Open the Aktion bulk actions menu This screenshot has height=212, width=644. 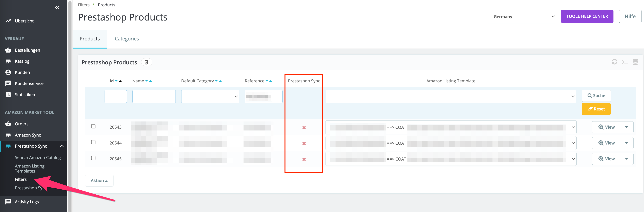(x=99, y=180)
